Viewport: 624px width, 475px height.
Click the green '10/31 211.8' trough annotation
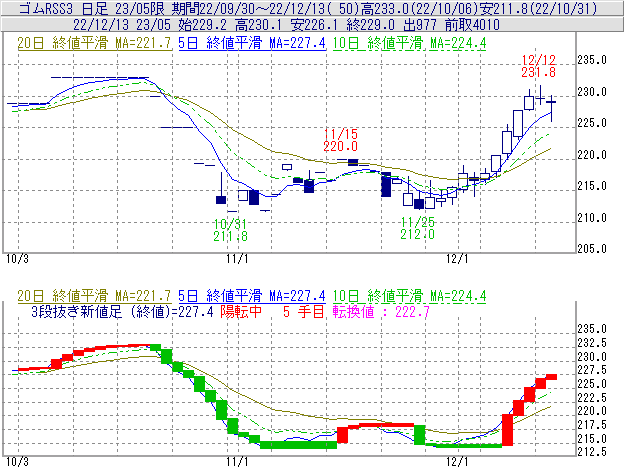230,230
